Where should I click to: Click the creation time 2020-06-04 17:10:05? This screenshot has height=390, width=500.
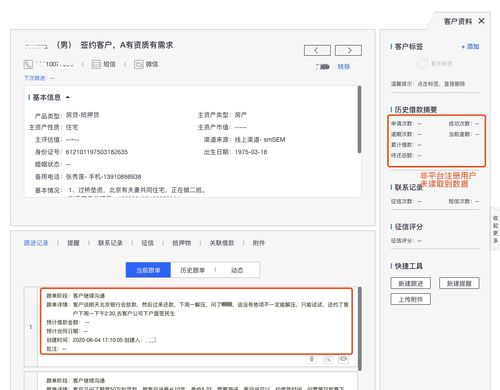pos(98,340)
